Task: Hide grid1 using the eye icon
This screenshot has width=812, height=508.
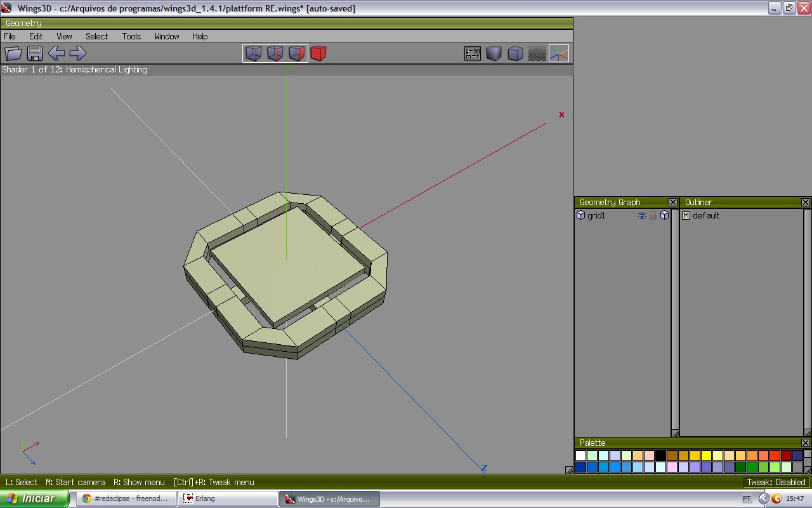Action: [x=641, y=216]
